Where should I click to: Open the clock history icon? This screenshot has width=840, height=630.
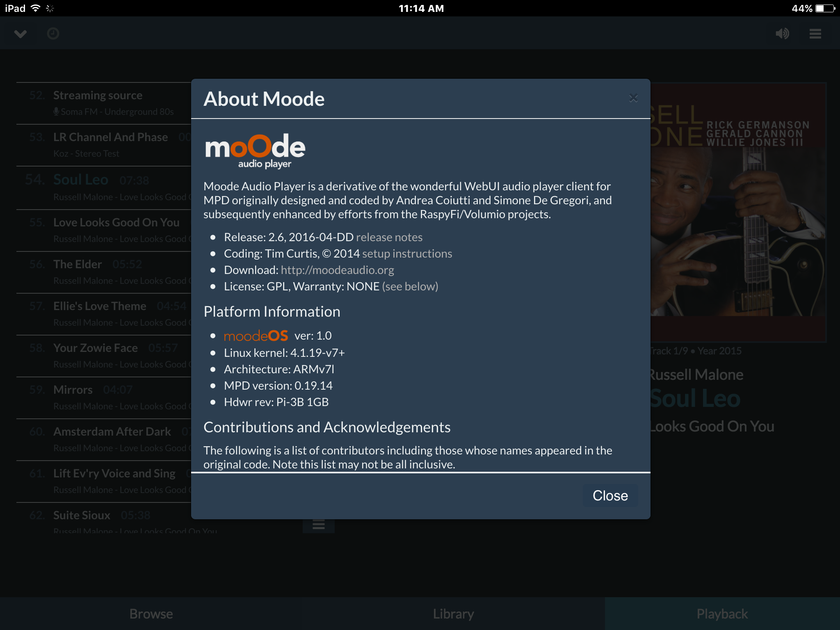tap(53, 34)
